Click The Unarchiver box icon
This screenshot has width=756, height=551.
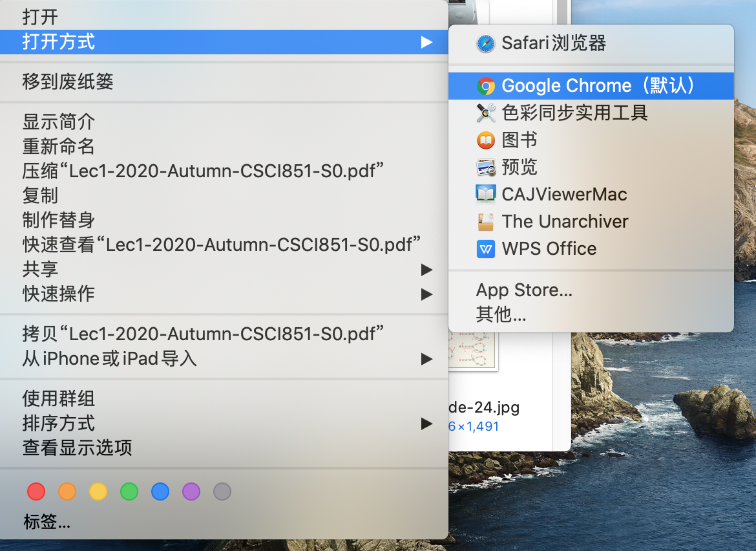click(x=485, y=221)
